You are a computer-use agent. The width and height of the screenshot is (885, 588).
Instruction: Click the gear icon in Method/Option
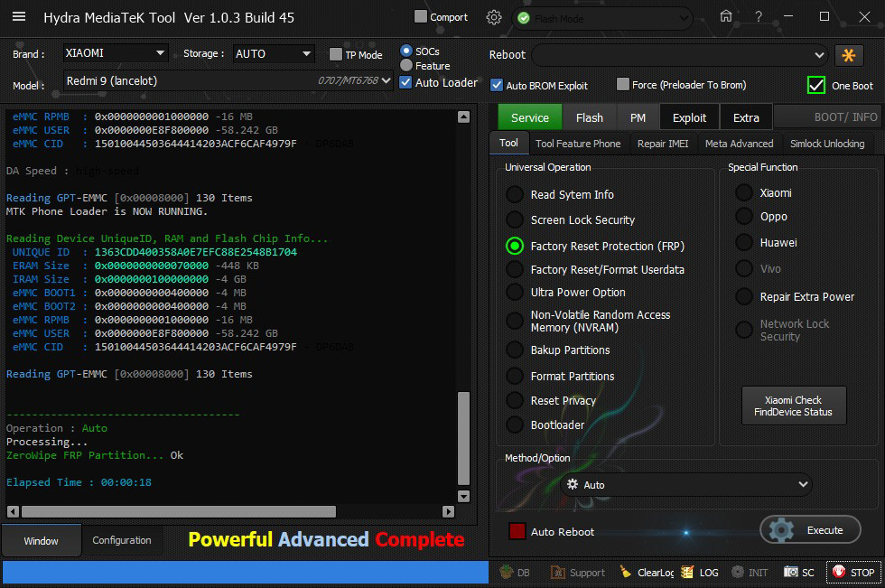[573, 484]
